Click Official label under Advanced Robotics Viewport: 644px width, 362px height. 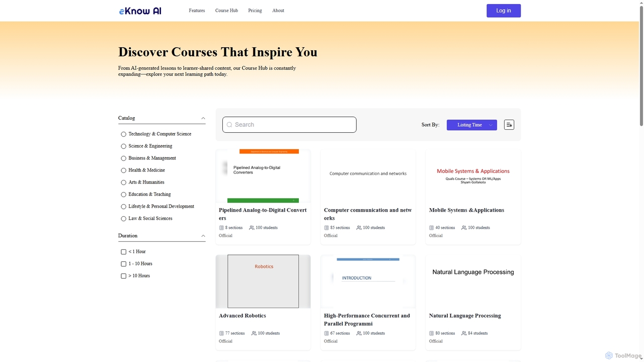pos(225,341)
